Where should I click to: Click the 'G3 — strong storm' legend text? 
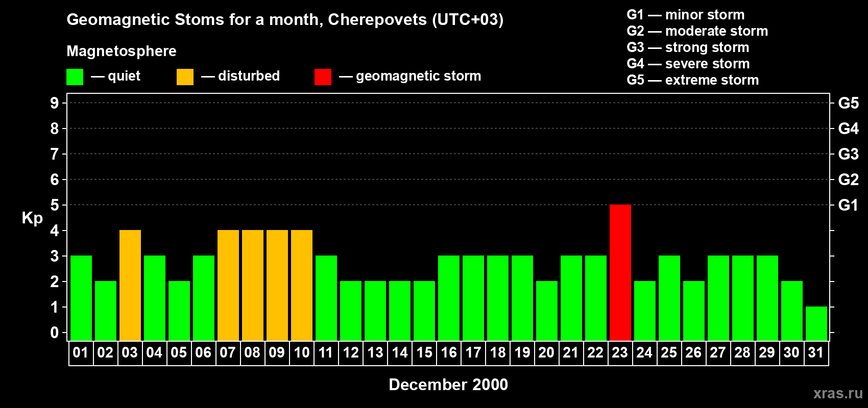688,47
